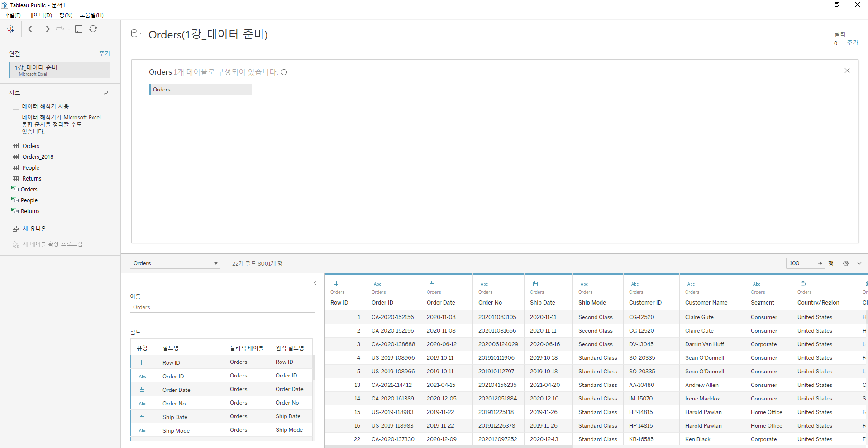Click the Customer ID column header
Screen dimensions: 868x448
[645, 303]
